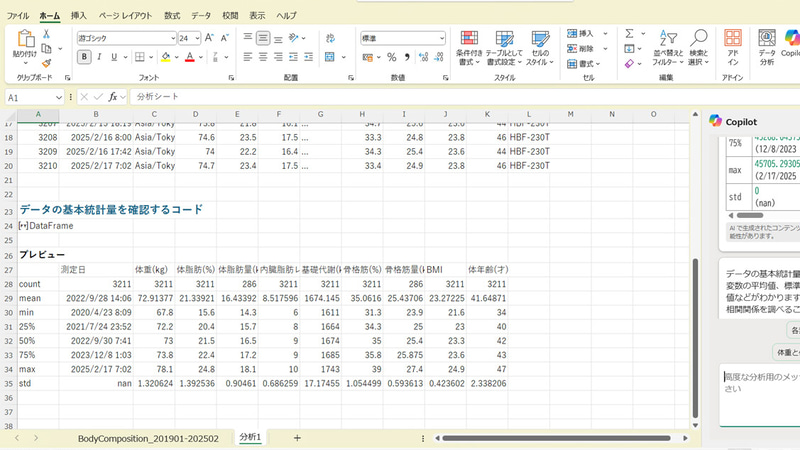Switch to the データ ribbon tab
This screenshot has height=450, width=800.
click(201, 16)
